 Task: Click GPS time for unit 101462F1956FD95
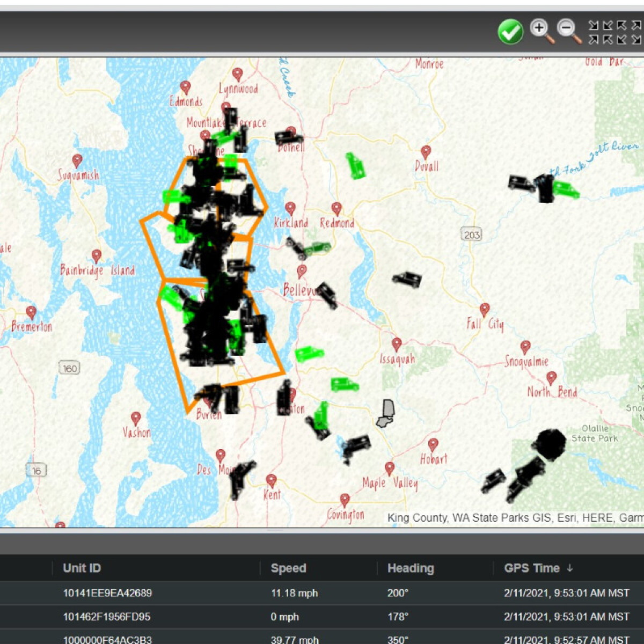567,617
